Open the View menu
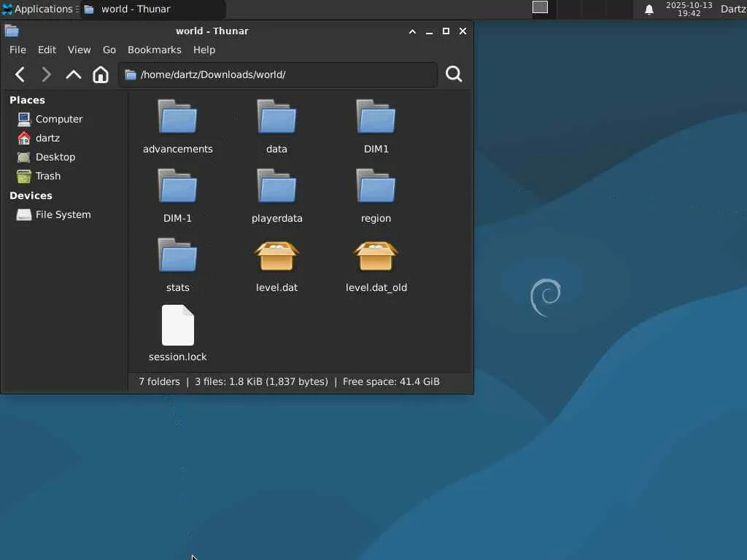747x560 pixels. (x=79, y=50)
